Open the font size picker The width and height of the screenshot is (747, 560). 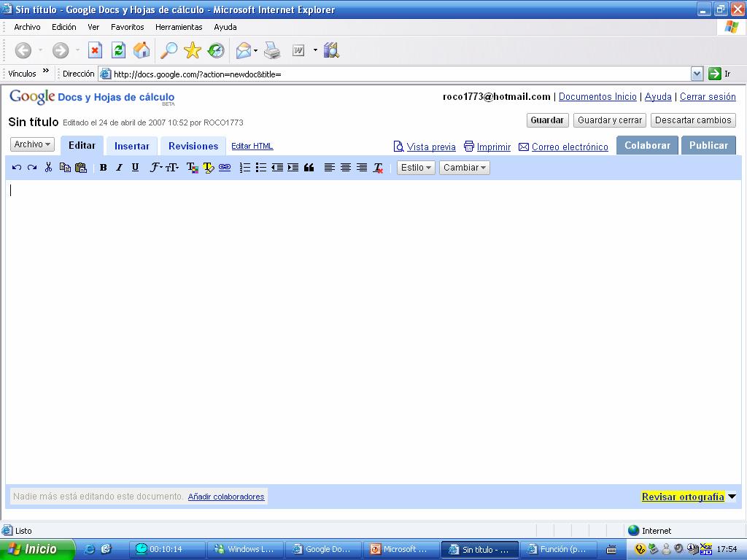[x=172, y=168]
